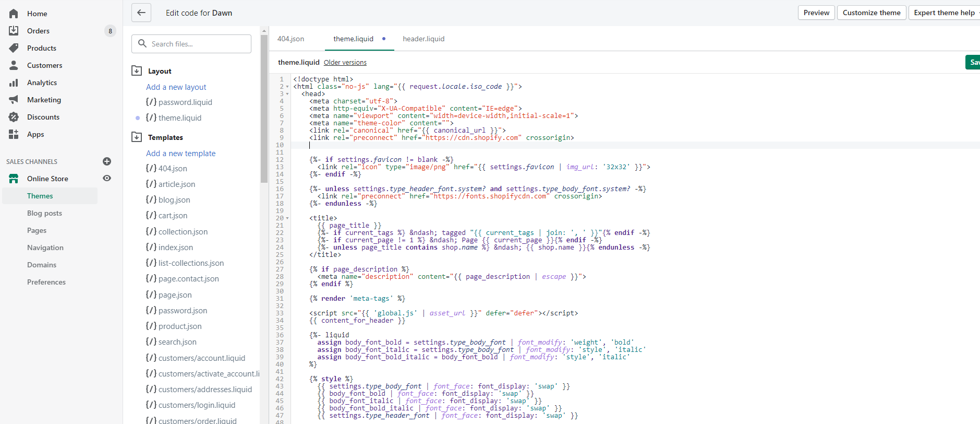Click the Orders count badge 8
980x424 pixels.
pyautogui.click(x=110, y=31)
